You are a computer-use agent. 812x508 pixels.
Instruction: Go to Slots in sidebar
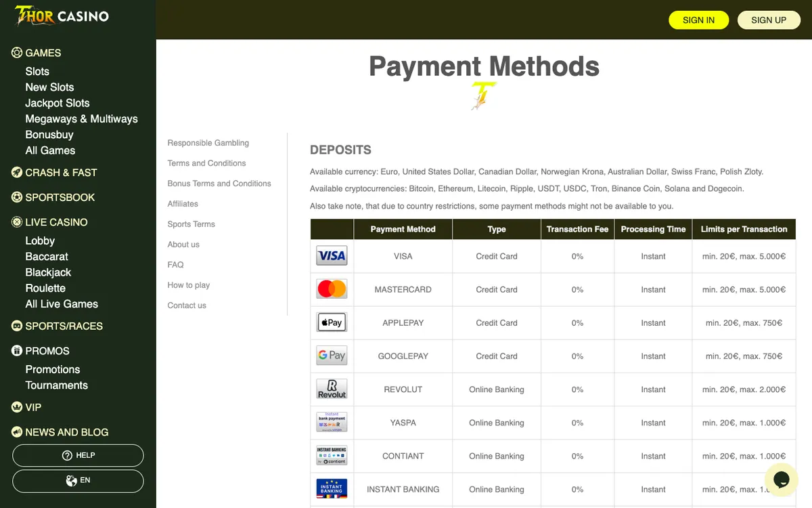coord(37,71)
